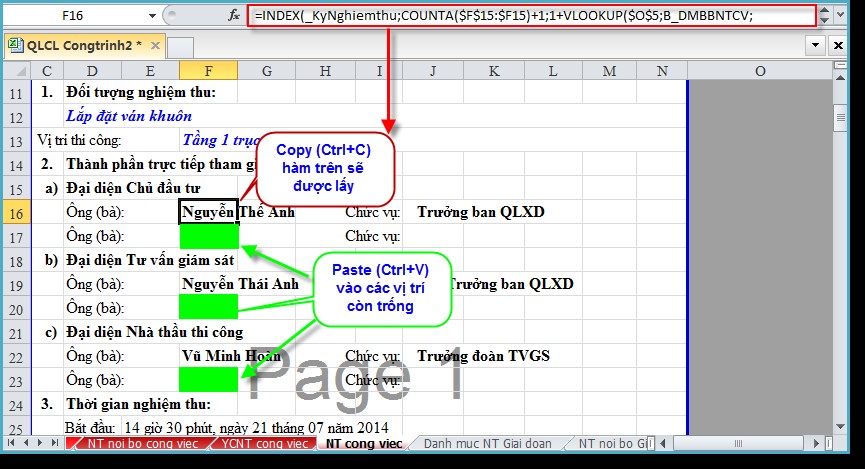Screen dimensions: 865x469
Task: Click inside the formula bar INDEX formula
Action: pyautogui.click(x=500, y=15)
